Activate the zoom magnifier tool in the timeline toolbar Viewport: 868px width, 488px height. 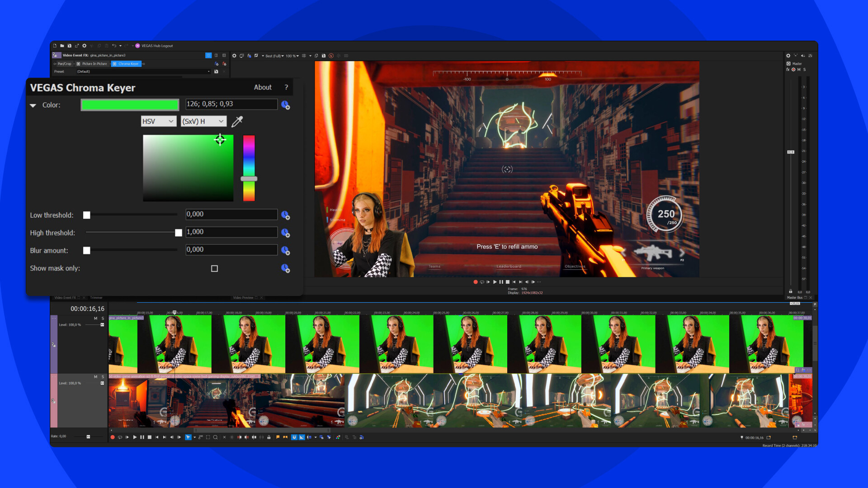[216, 437]
